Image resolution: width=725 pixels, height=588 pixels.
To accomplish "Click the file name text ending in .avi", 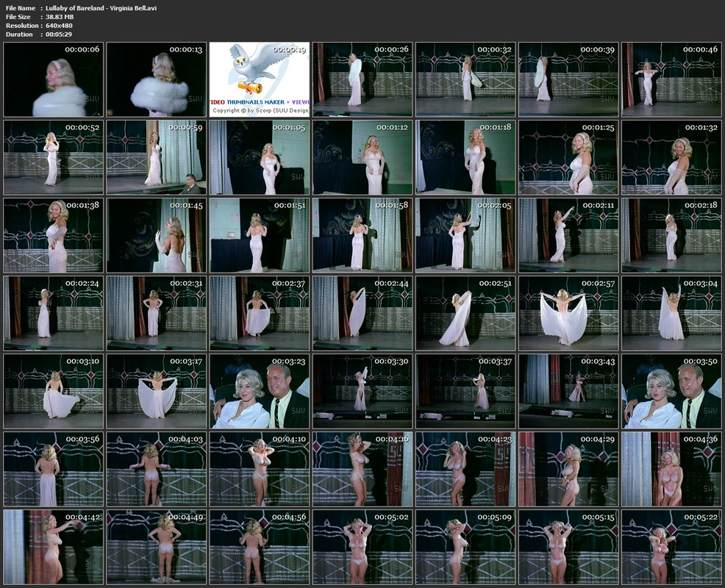I will click(x=101, y=8).
